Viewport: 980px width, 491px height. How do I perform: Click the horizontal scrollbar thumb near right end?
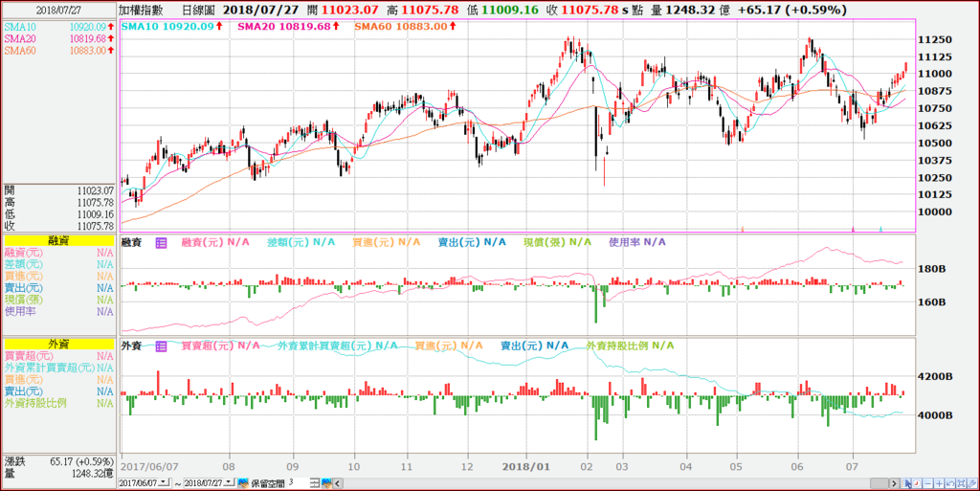(x=880, y=483)
